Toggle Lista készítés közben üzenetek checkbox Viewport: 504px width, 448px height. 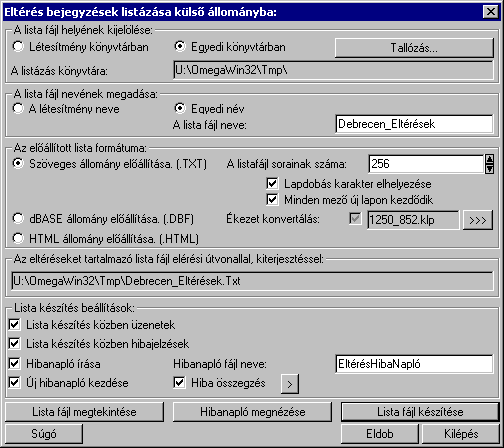[x=14, y=325]
